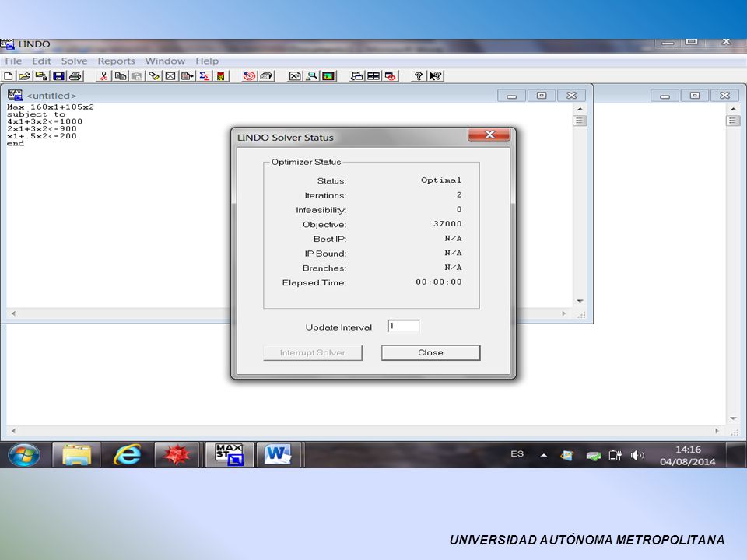Viewport: 747px width, 560px height.
Task: Click the red X on Solver Status dialog
Action: coord(489,135)
